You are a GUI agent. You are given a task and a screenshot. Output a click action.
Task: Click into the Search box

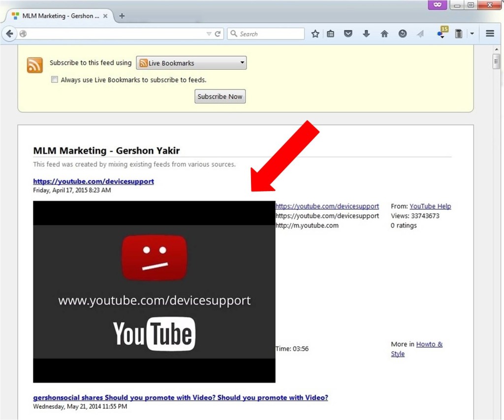pyautogui.click(x=266, y=34)
